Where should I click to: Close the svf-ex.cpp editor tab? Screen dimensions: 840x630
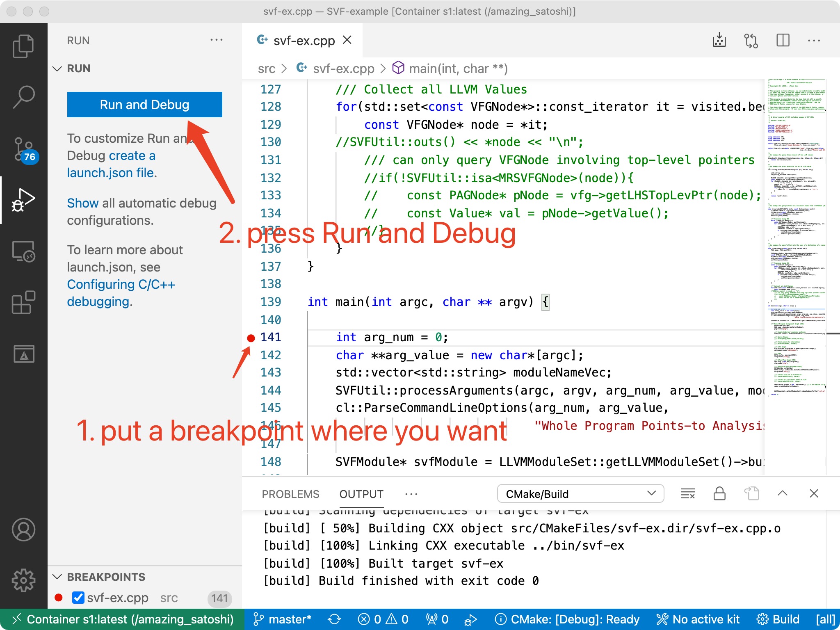[347, 40]
